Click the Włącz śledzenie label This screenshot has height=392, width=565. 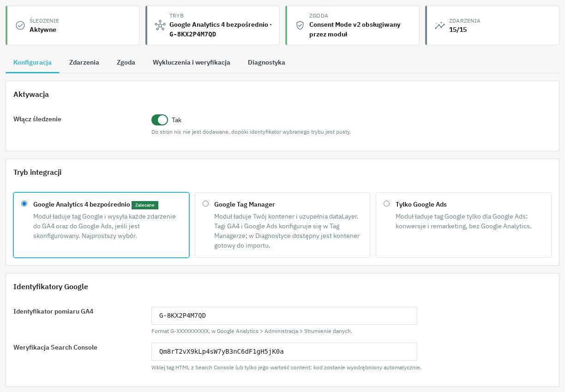click(x=37, y=119)
